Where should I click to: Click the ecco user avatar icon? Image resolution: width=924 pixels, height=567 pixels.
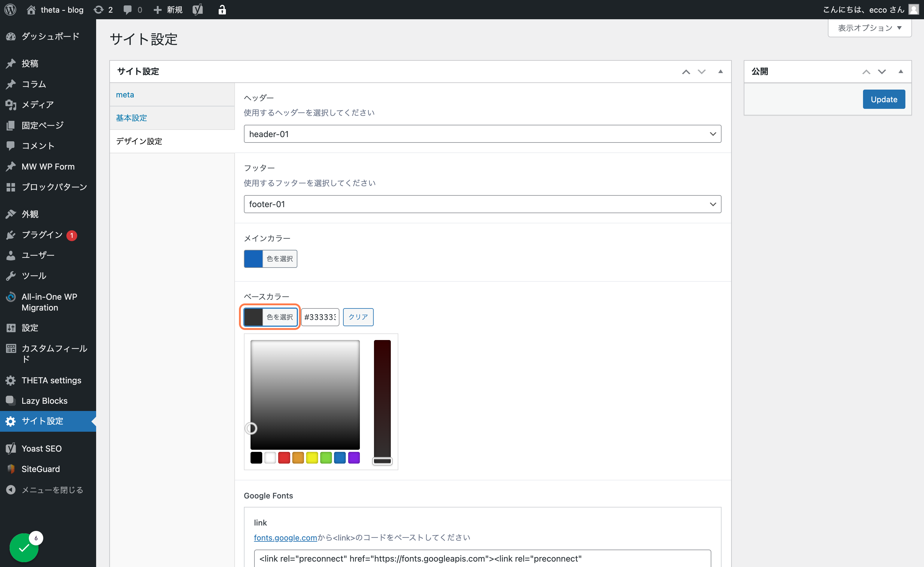point(913,10)
